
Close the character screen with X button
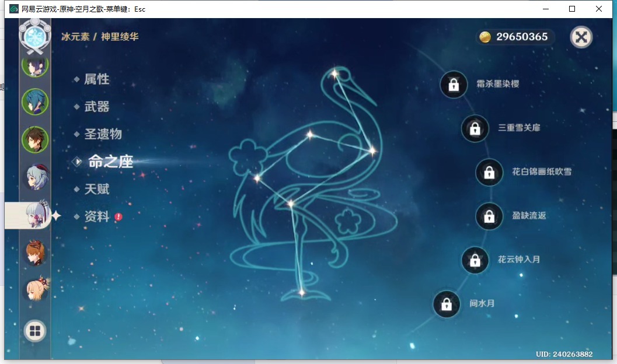pos(581,37)
